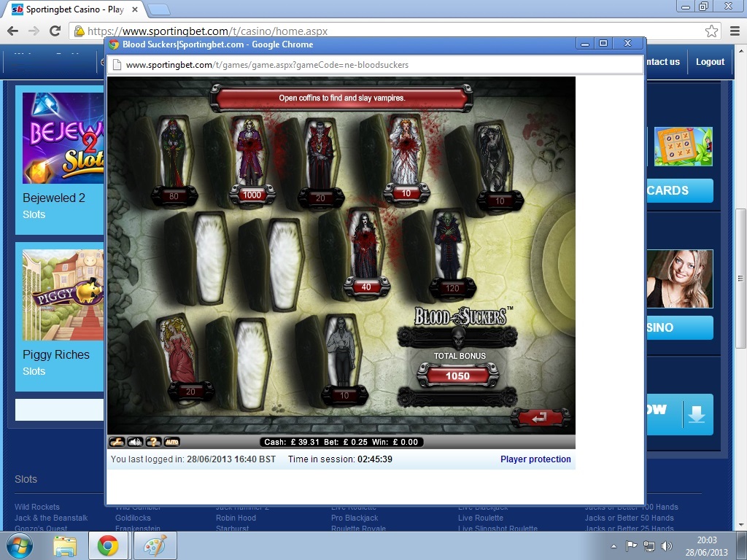The width and height of the screenshot is (747, 560).
Task: Open the Bejeweled 2 slots thumbnail
Action: click(63, 138)
